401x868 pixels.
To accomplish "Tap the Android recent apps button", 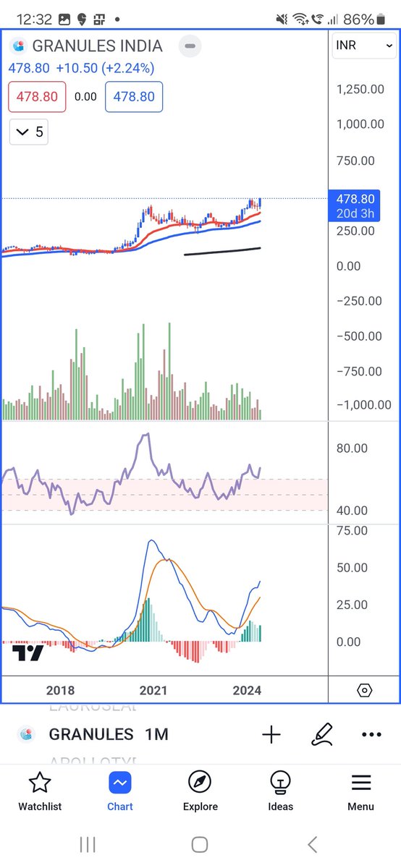I will pyautogui.click(x=88, y=843).
